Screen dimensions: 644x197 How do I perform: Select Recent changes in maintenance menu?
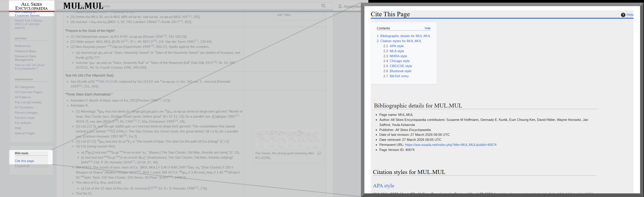coord(26,113)
